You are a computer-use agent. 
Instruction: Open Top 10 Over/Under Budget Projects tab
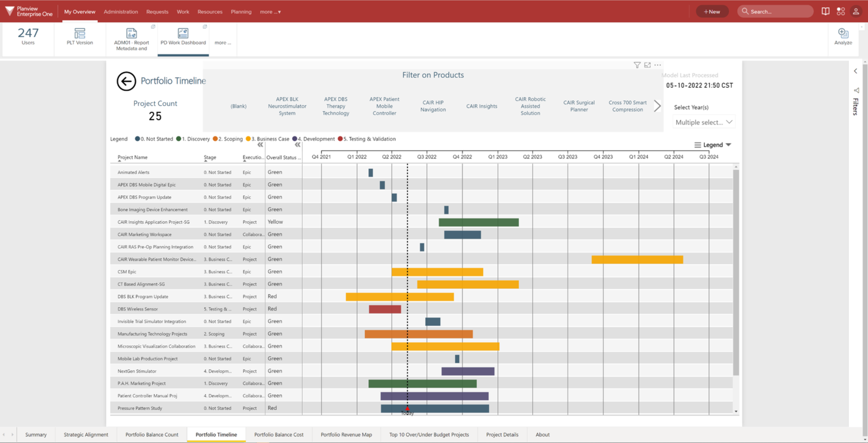click(429, 435)
